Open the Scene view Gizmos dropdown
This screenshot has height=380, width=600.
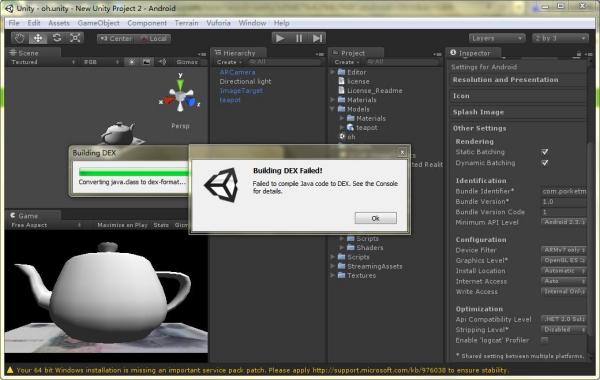[x=188, y=62]
